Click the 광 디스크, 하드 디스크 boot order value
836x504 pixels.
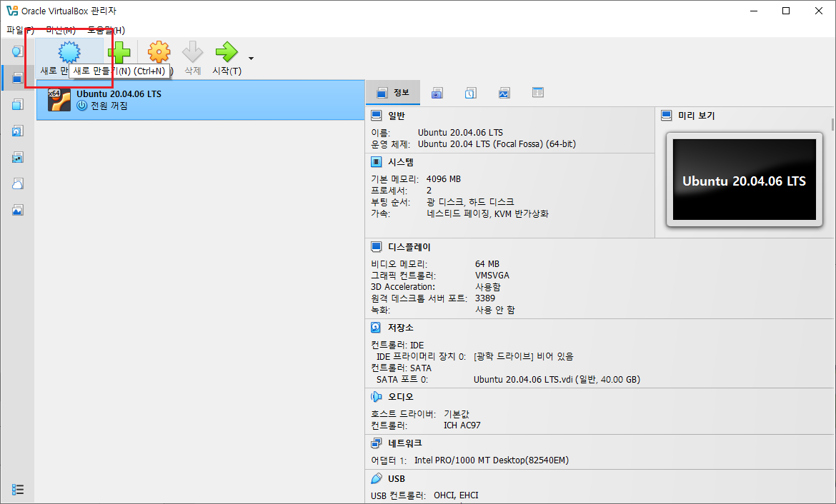point(470,202)
